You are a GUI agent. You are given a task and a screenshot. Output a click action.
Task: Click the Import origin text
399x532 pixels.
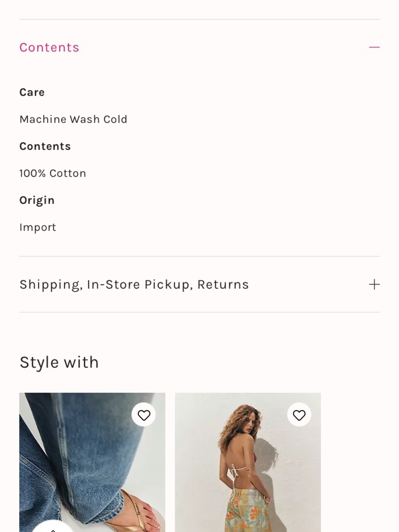pyautogui.click(x=38, y=227)
